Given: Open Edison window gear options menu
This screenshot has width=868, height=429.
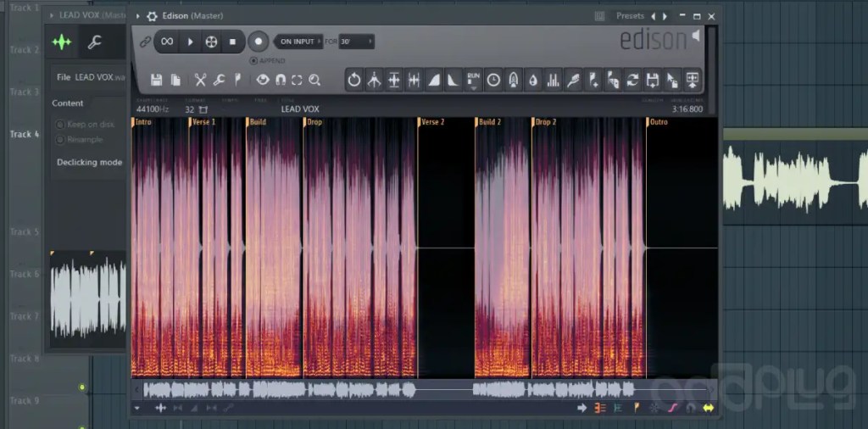Looking at the screenshot, I should click(153, 17).
